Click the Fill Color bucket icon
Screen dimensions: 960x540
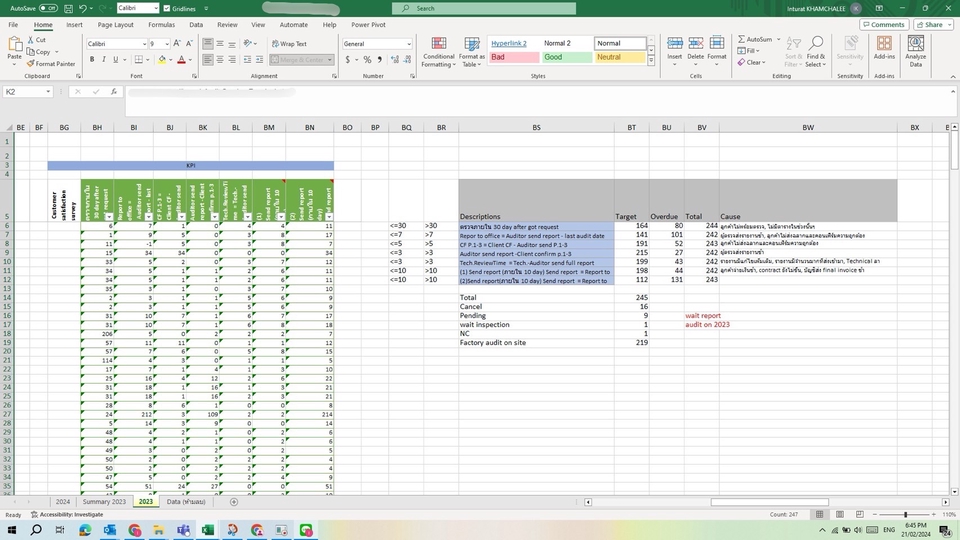162,60
